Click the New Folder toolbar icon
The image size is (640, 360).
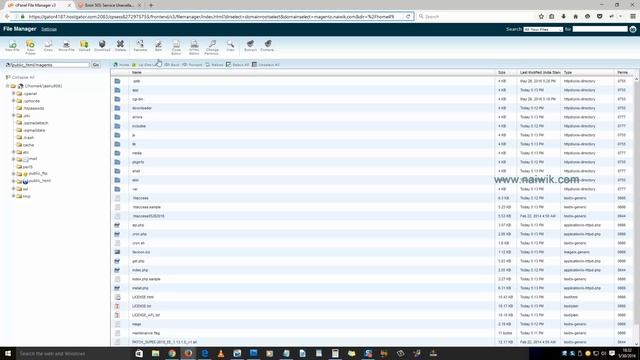click(30, 47)
